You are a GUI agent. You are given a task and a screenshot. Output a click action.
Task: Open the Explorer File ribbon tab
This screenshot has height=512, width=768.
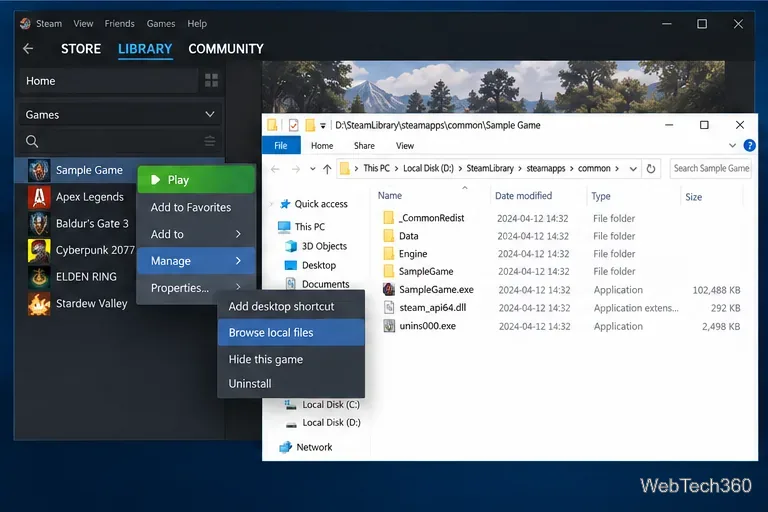pos(281,146)
